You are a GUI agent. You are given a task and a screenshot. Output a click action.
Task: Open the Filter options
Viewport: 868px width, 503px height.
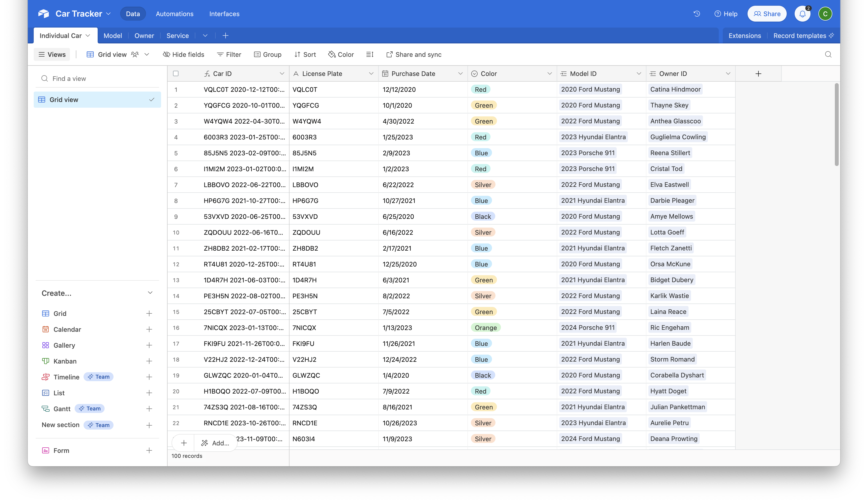(x=229, y=54)
